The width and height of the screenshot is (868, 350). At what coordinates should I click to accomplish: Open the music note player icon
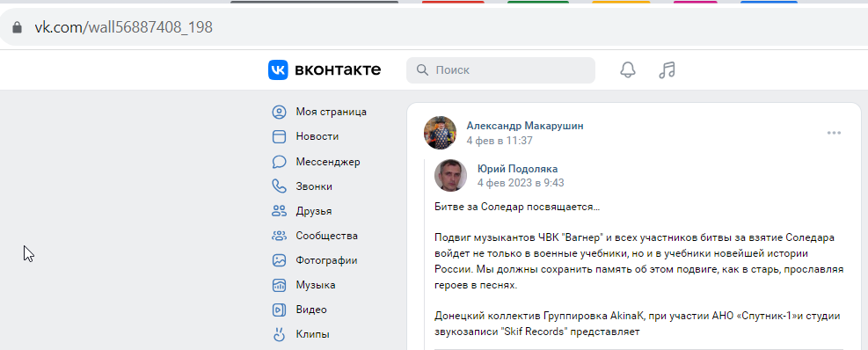[x=667, y=69]
